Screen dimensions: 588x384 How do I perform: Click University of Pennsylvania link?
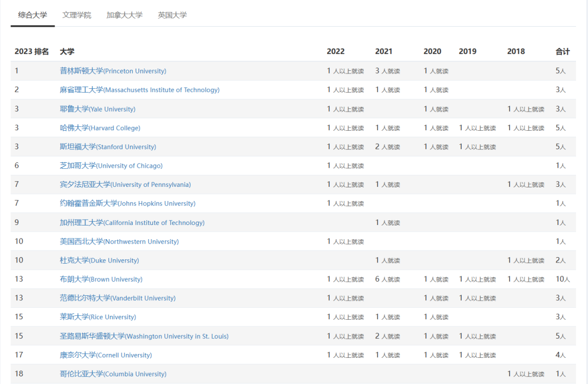(125, 185)
